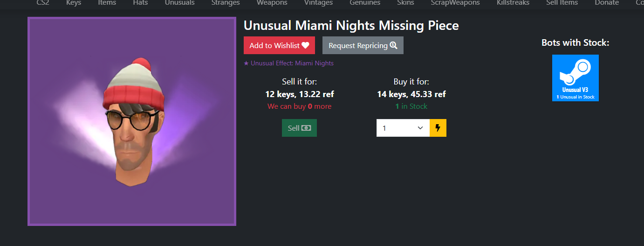Select the Stranges nav item
644x246 pixels.
226,3
